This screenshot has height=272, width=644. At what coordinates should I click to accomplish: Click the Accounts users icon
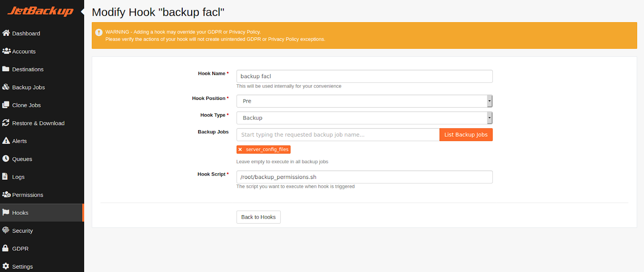tap(6, 51)
